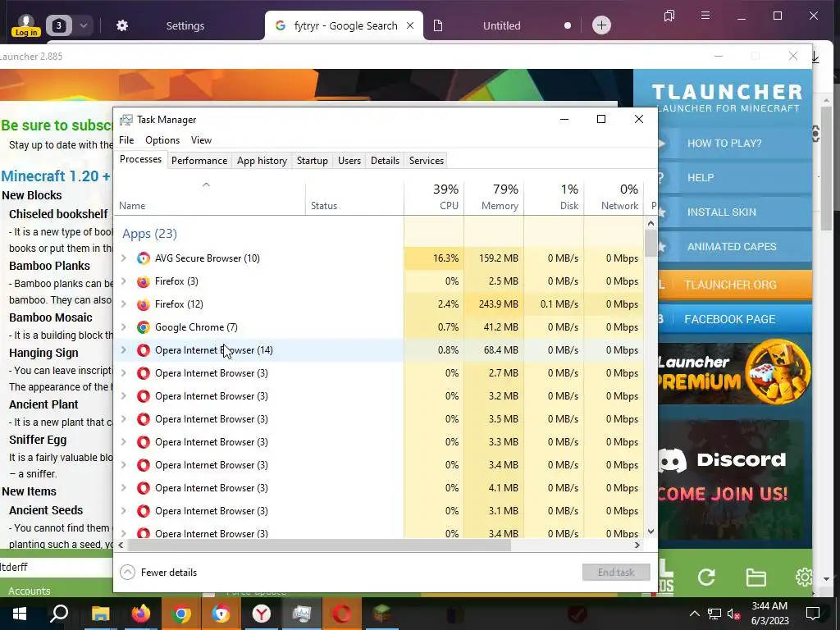Open File menu in Task Manager
Screen dimensions: 840x630
pyautogui.click(x=126, y=139)
